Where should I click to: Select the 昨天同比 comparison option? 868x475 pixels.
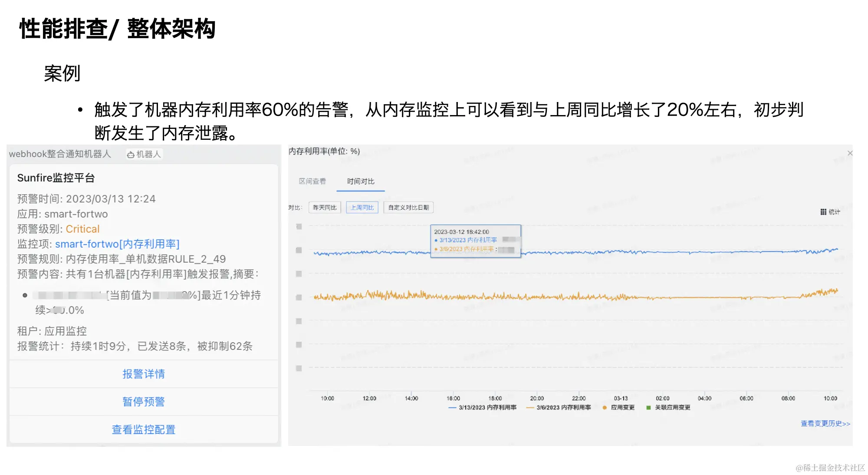point(325,208)
